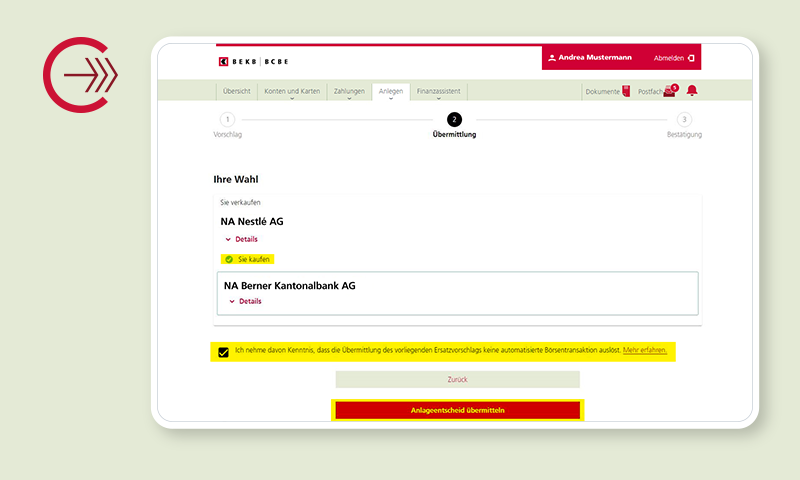
Task: Open the Postfach mailbox icon
Action: [669, 92]
